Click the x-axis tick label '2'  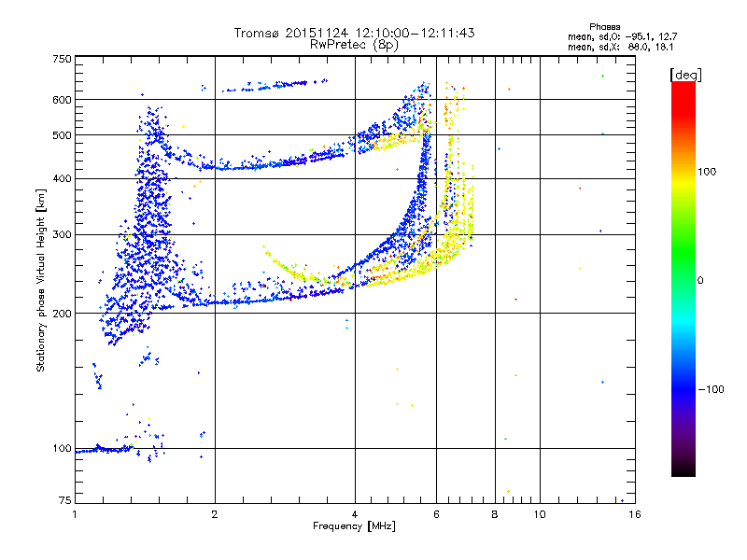coord(215,514)
